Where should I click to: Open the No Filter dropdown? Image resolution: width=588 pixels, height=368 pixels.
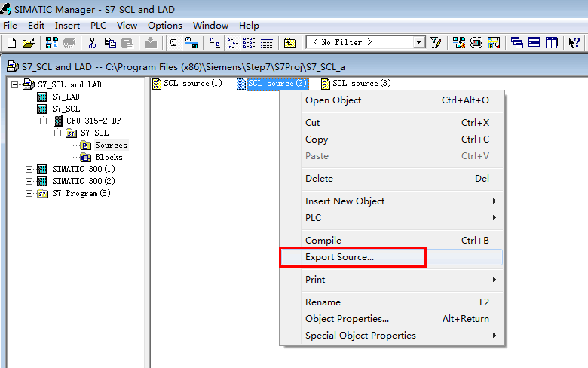(x=419, y=42)
